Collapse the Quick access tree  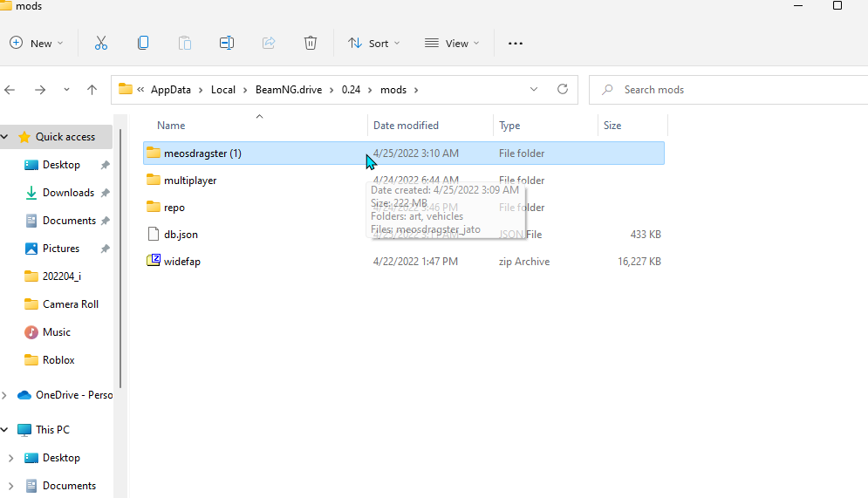pos(4,137)
